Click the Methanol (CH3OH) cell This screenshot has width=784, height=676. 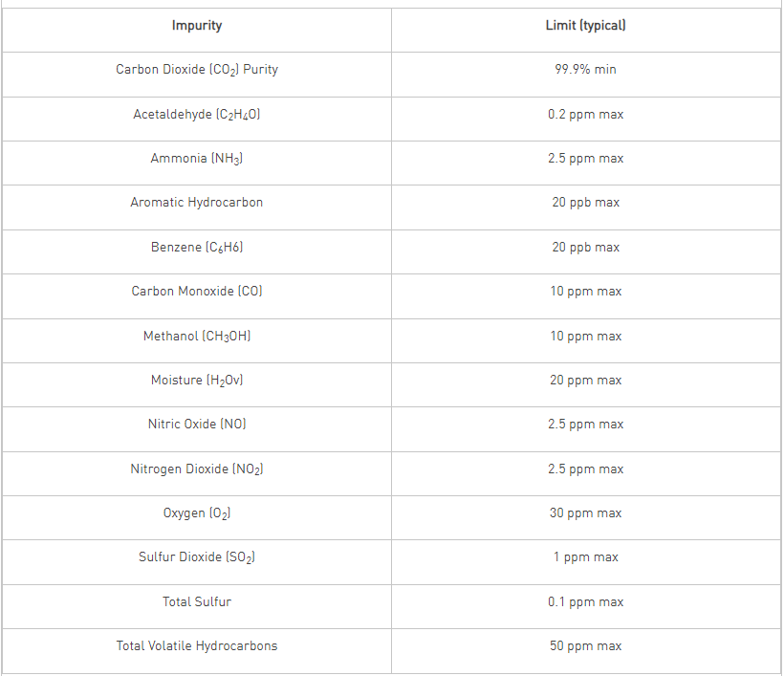(197, 337)
